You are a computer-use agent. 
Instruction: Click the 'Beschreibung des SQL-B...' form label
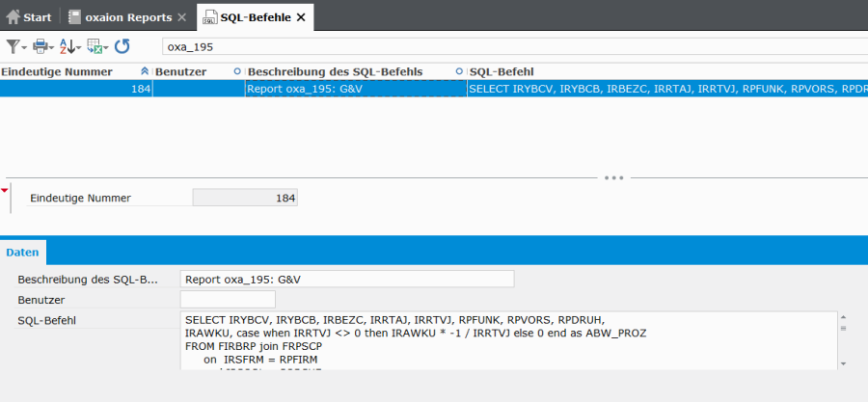coord(88,280)
